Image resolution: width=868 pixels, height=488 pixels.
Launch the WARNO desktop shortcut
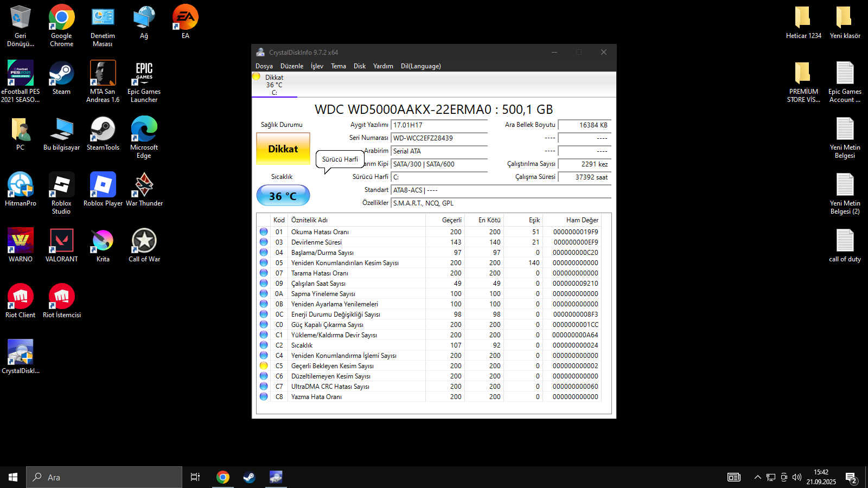(x=21, y=246)
